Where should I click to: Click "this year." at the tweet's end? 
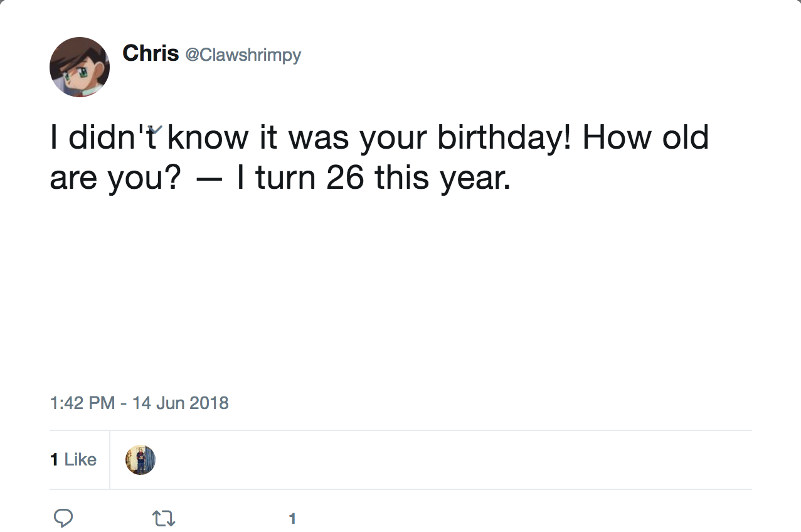(443, 179)
